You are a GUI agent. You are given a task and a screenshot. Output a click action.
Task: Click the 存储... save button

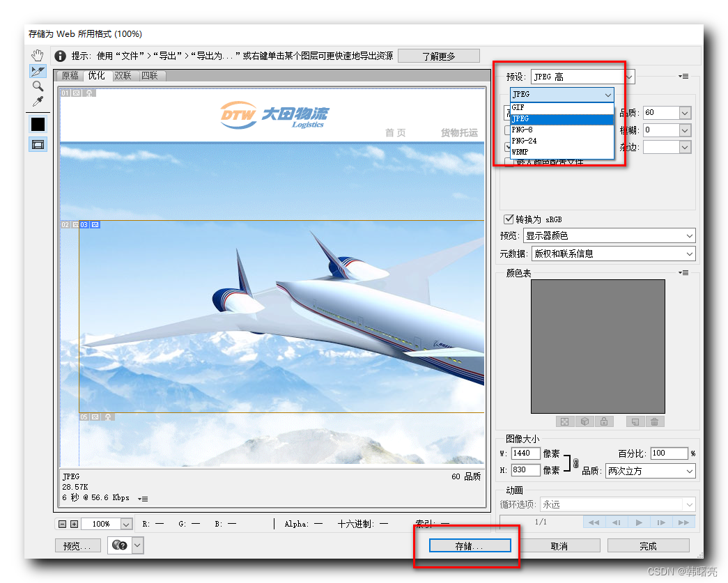click(x=470, y=546)
